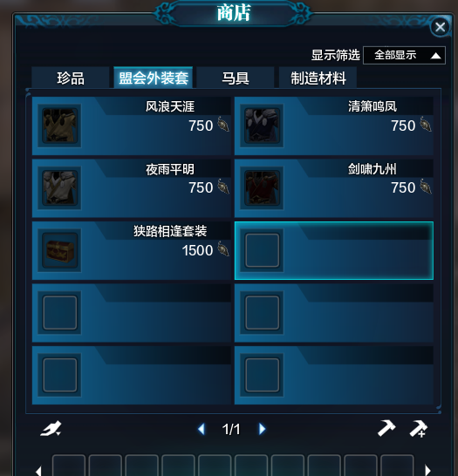The image size is (458, 476).
Task: Select the 盟会外装套 tab
Action: (153, 78)
